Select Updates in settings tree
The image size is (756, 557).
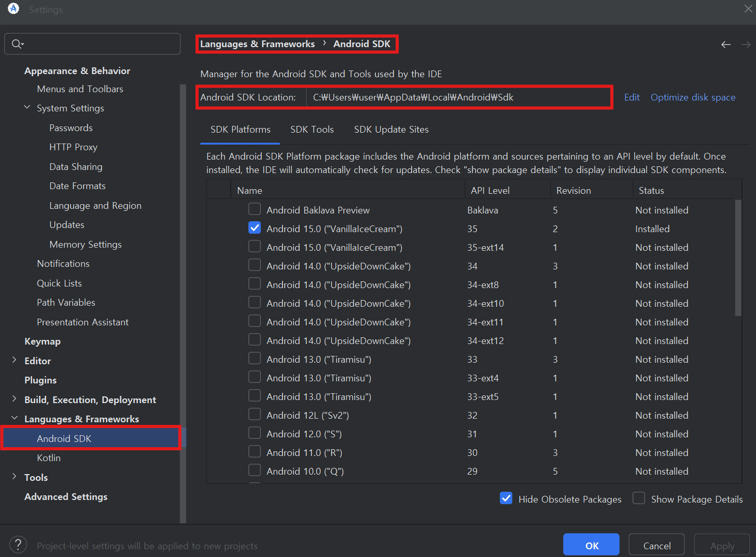pyautogui.click(x=67, y=225)
